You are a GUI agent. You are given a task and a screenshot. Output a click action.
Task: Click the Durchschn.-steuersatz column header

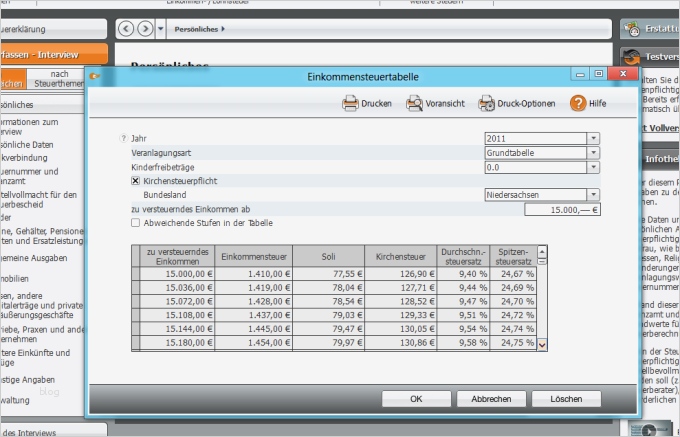coord(463,256)
